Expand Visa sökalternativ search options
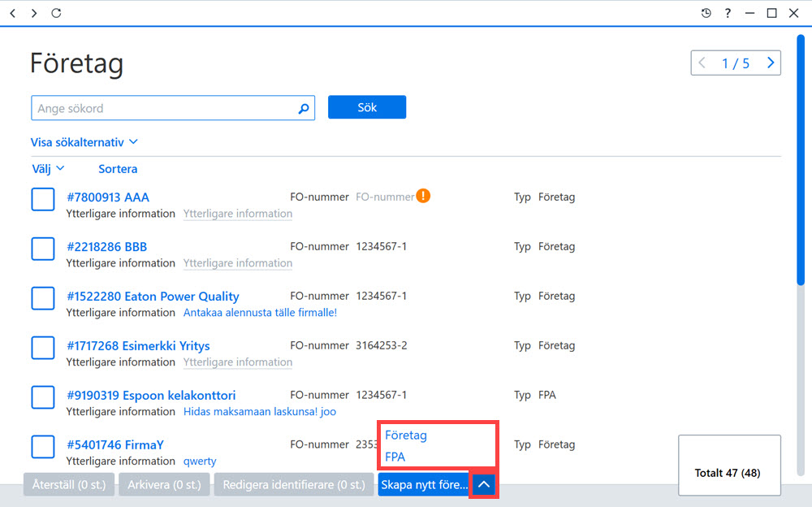The height and width of the screenshot is (507, 812). (84, 142)
